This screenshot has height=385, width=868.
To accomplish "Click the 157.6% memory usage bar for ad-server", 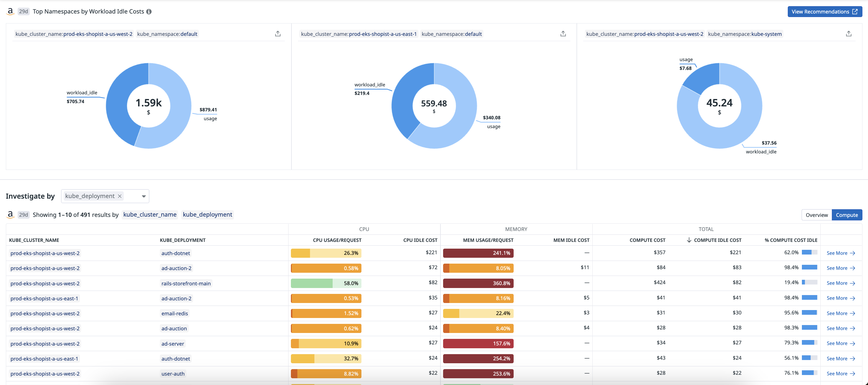I will click(x=478, y=343).
